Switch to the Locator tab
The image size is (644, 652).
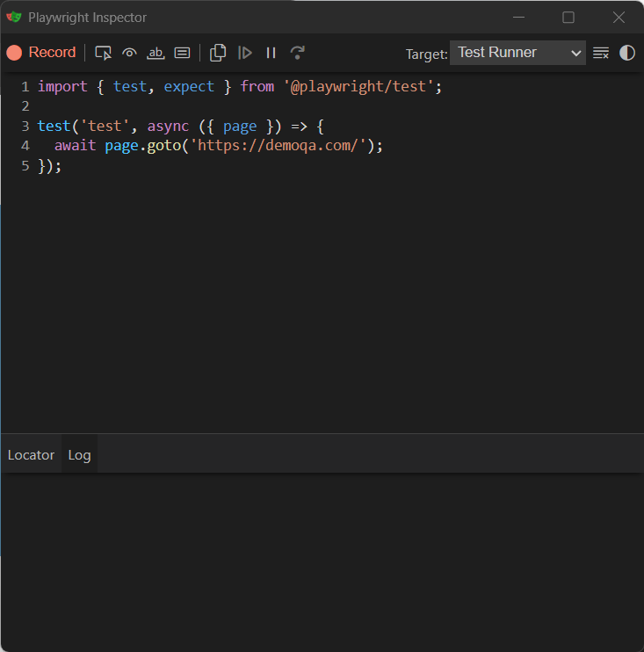click(31, 455)
